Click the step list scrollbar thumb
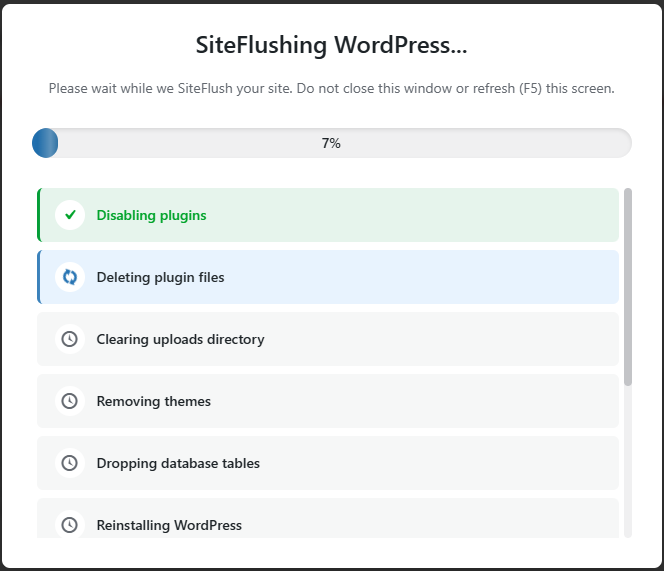Viewport: 664px width, 571px height. [628, 286]
